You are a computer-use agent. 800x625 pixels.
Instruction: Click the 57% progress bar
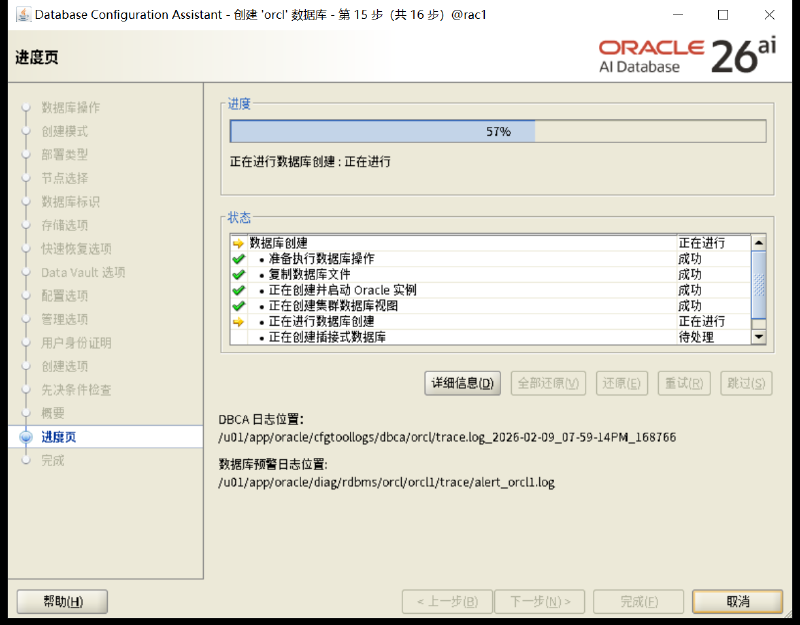498,132
